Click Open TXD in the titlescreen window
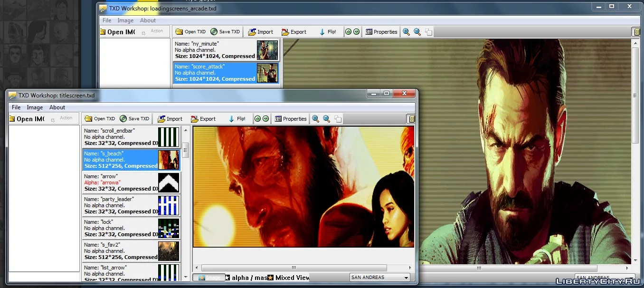Viewport: 644px width, 288px height. click(100, 119)
